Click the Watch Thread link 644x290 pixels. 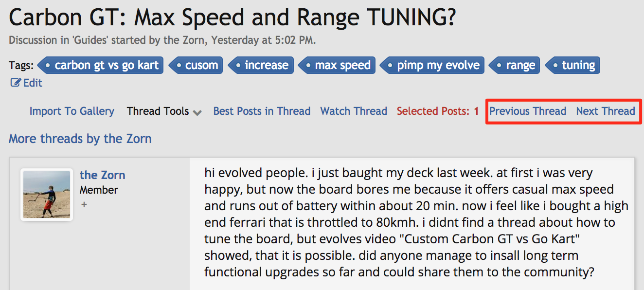click(x=354, y=111)
